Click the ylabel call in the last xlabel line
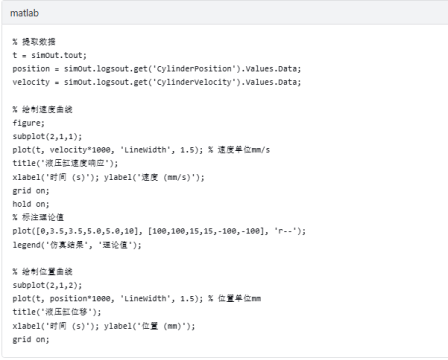 149,326
